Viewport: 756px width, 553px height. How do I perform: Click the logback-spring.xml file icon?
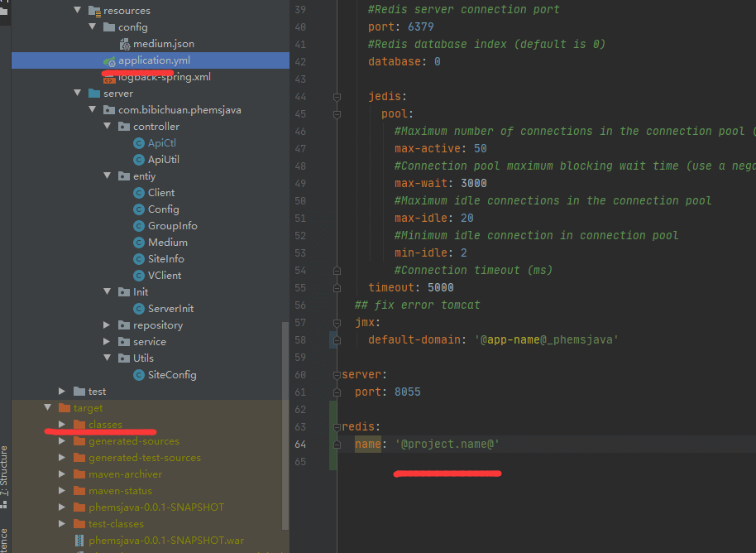(109, 77)
